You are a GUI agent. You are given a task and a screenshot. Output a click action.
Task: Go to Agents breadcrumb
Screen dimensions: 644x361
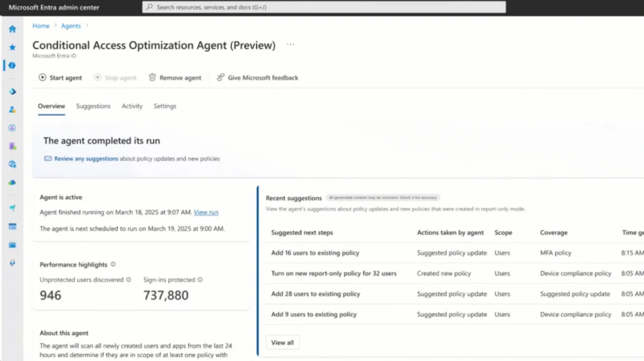click(x=71, y=25)
